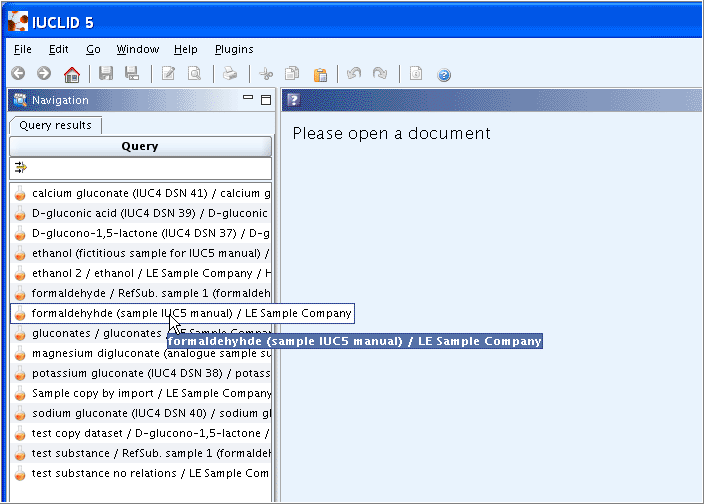
Task: Select test substance no relations entry
Action: [141, 473]
